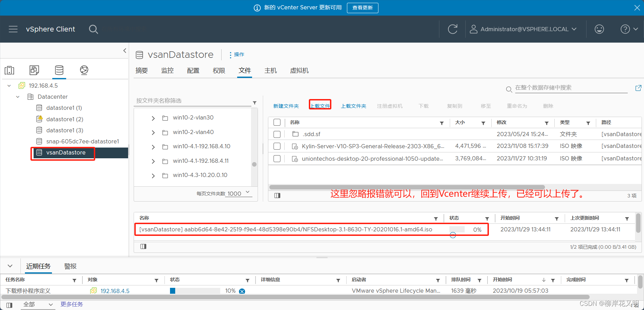Open the 操作 actions menu
Screen dimensions: 644x310
[x=237, y=55]
